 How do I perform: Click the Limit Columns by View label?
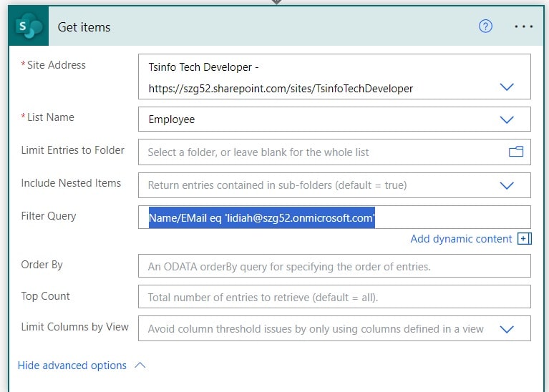74,327
